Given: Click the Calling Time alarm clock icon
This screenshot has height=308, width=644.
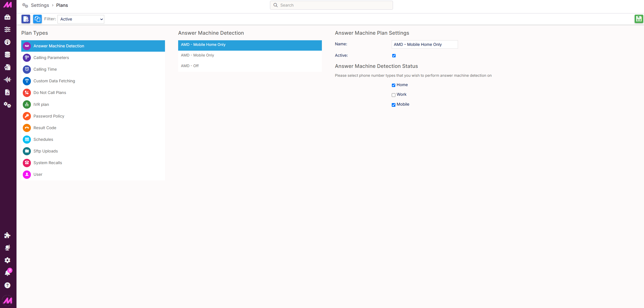Looking at the screenshot, I should point(27,69).
